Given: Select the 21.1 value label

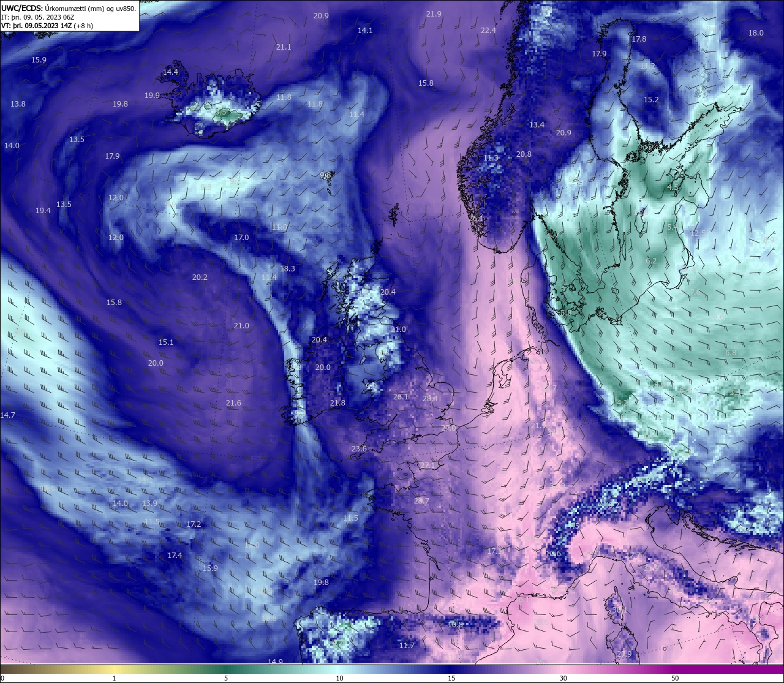Looking at the screenshot, I should [x=284, y=47].
